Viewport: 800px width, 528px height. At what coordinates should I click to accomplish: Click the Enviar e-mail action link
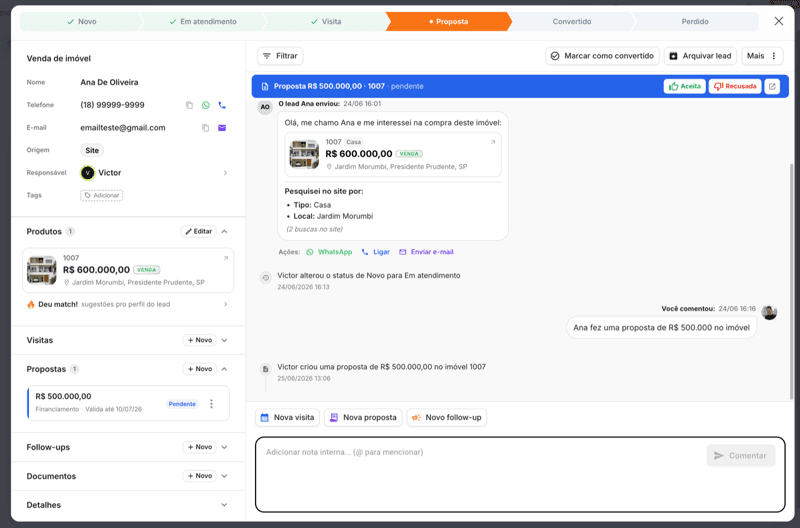(x=426, y=252)
